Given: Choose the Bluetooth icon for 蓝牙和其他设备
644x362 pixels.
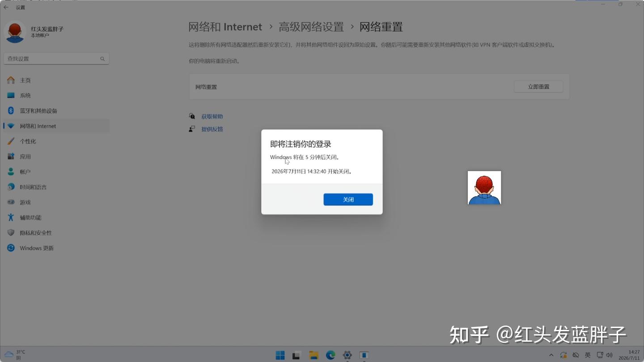Looking at the screenshot, I should [11, 111].
